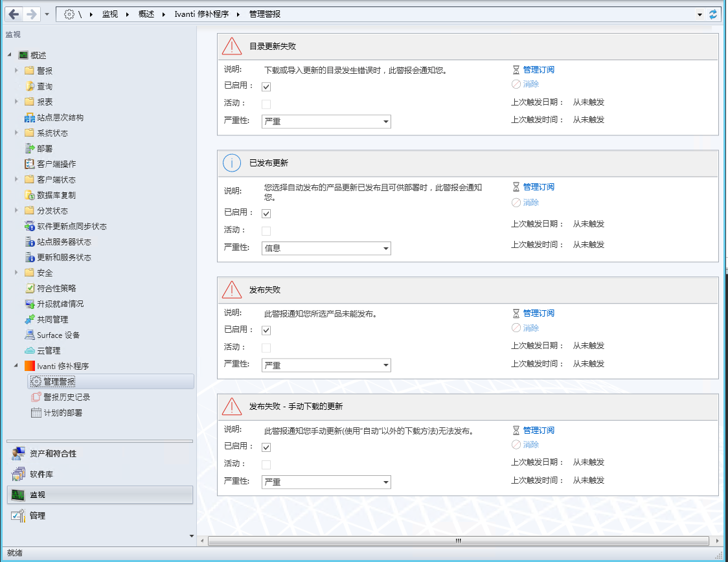Click the back navigation arrow

[x=14, y=14]
